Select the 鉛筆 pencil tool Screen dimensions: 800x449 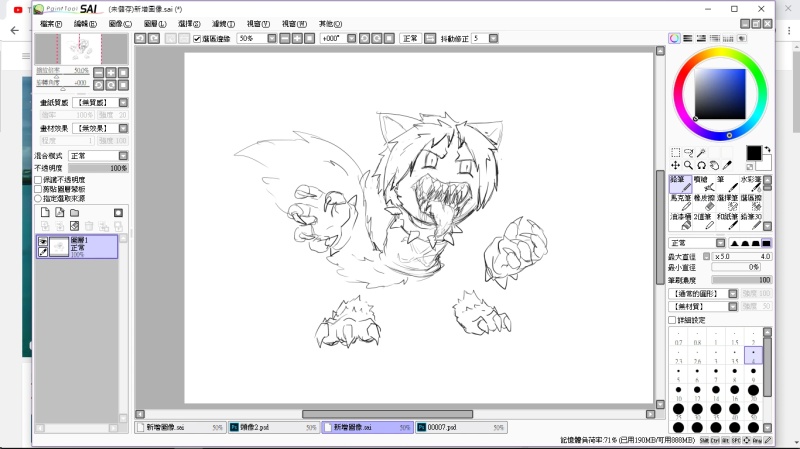(x=680, y=184)
